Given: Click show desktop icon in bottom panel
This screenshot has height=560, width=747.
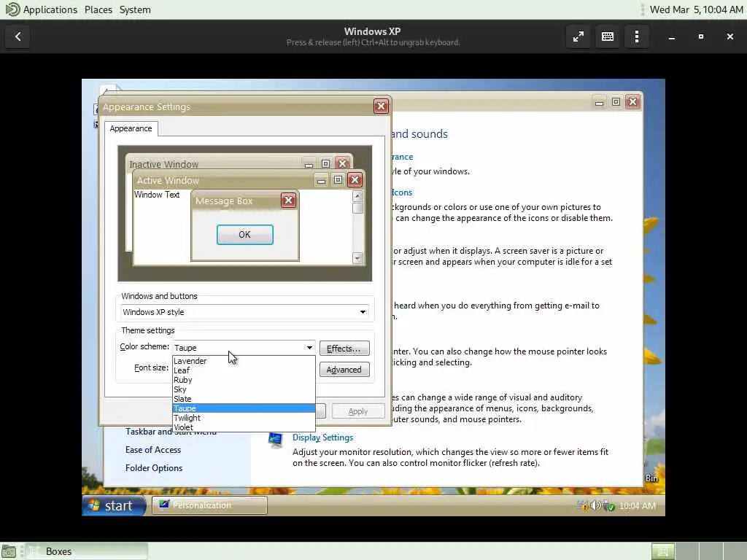Looking at the screenshot, I should pyautogui.click(x=9, y=551).
